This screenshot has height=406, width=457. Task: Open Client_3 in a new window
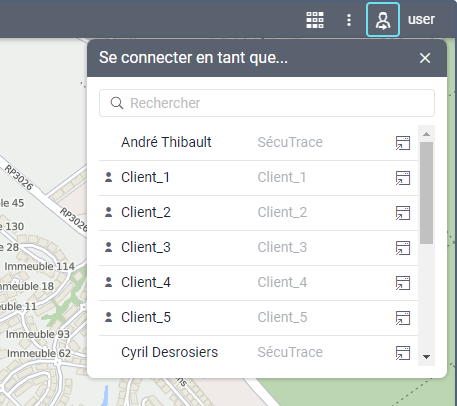click(x=403, y=248)
